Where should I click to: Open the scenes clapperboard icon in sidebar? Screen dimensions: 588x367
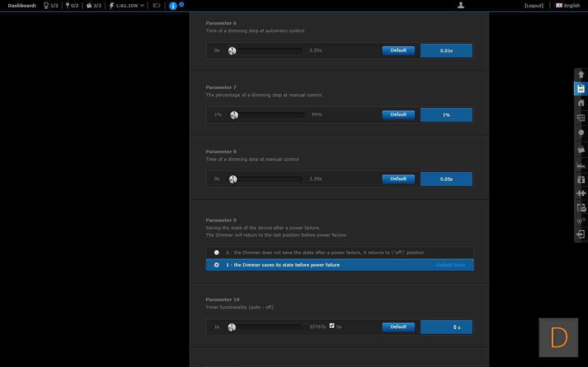click(x=581, y=149)
